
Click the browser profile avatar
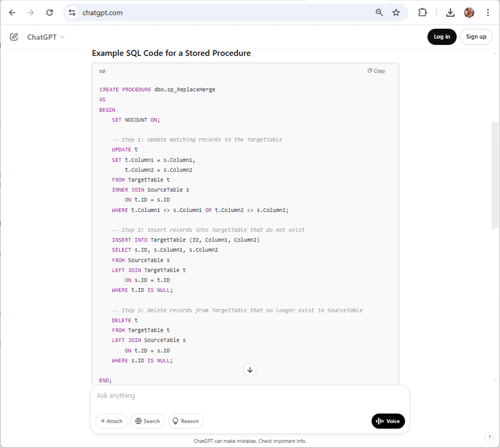coord(469,13)
